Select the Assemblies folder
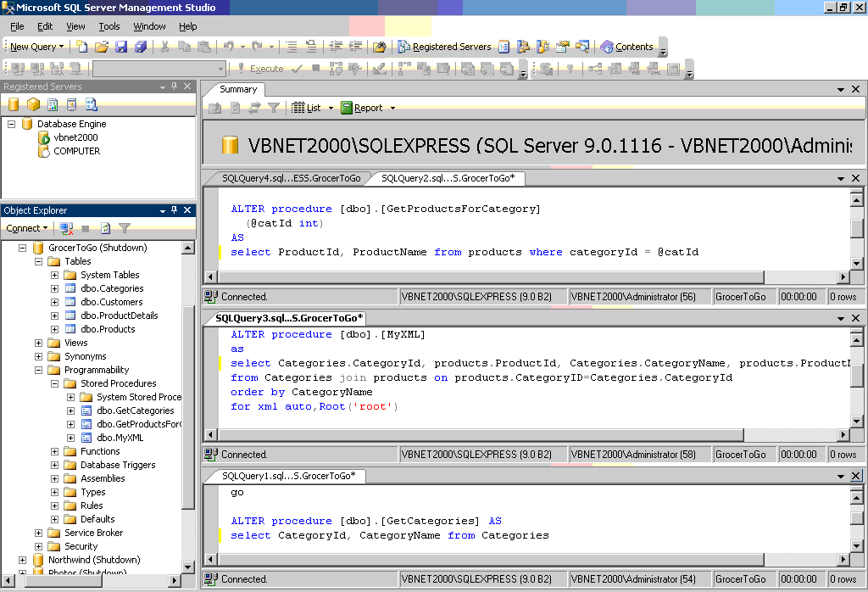The height and width of the screenshot is (592, 868). coord(103,478)
